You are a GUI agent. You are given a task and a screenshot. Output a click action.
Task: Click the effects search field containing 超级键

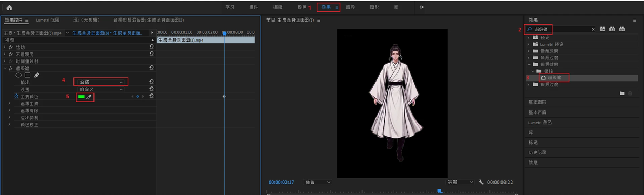point(561,29)
